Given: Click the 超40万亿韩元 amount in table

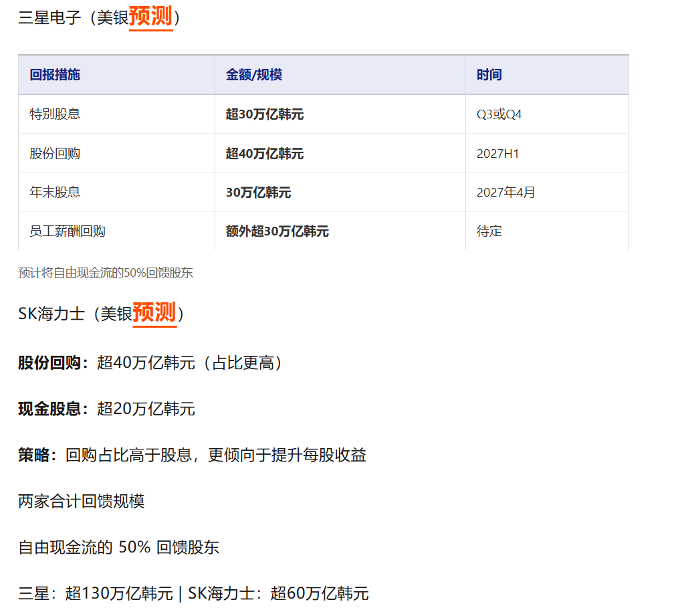Looking at the screenshot, I should click(265, 154).
